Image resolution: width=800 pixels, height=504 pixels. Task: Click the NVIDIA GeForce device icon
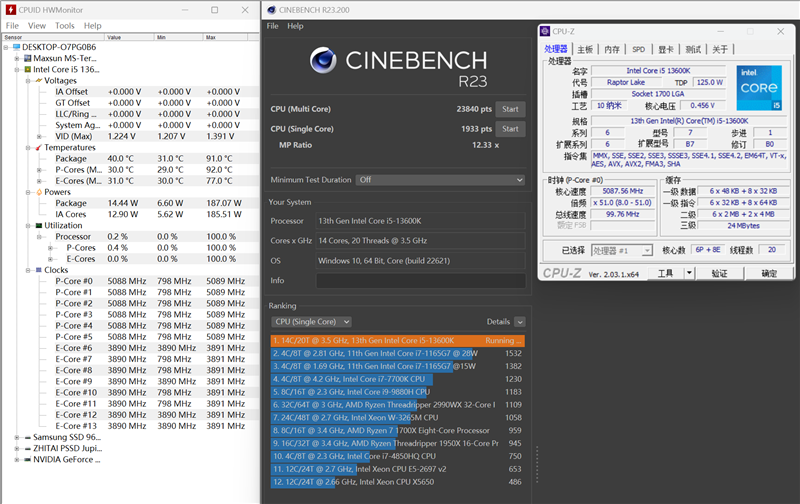[28, 460]
